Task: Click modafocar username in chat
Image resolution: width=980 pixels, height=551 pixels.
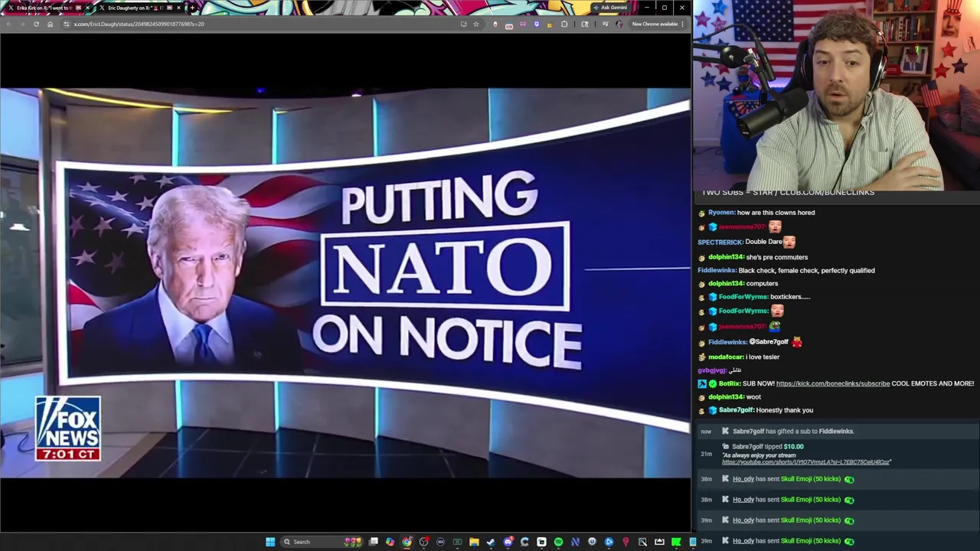Action: coord(725,357)
